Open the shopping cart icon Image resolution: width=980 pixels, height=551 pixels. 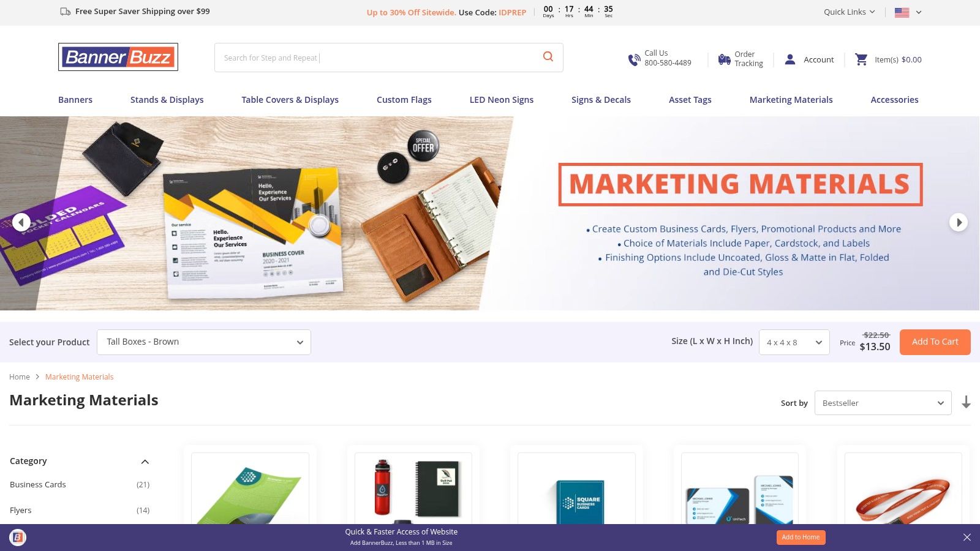861,59
